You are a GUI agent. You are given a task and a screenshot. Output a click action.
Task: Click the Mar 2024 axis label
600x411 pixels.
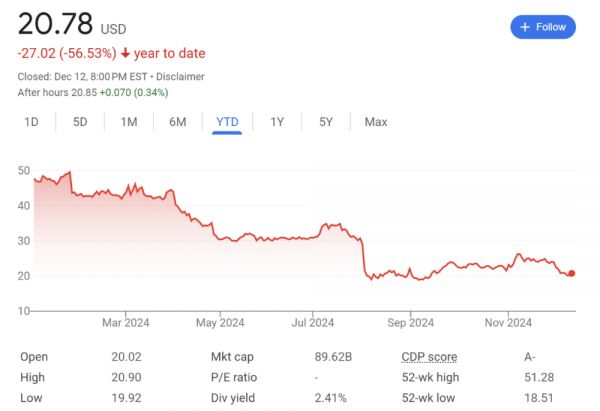[125, 322]
